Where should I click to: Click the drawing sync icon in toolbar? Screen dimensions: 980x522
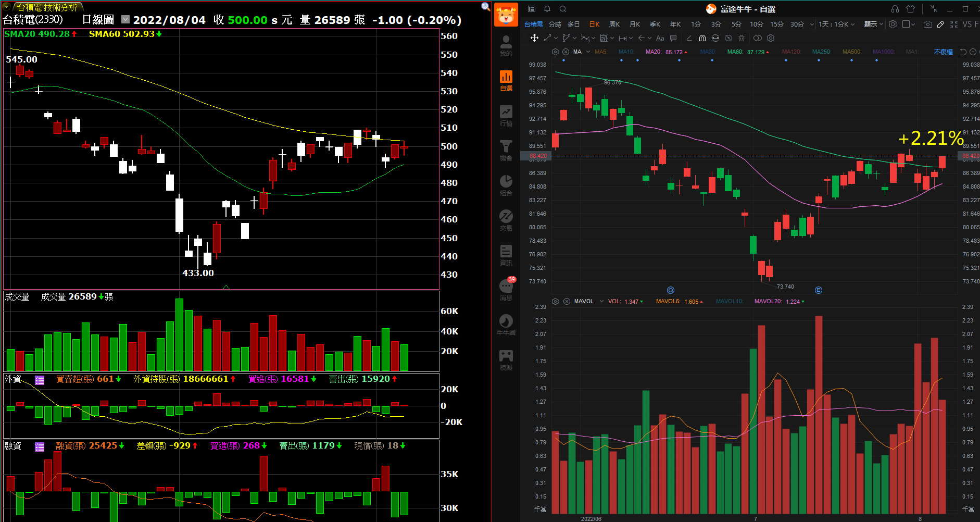pyautogui.click(x=715, y=38)
